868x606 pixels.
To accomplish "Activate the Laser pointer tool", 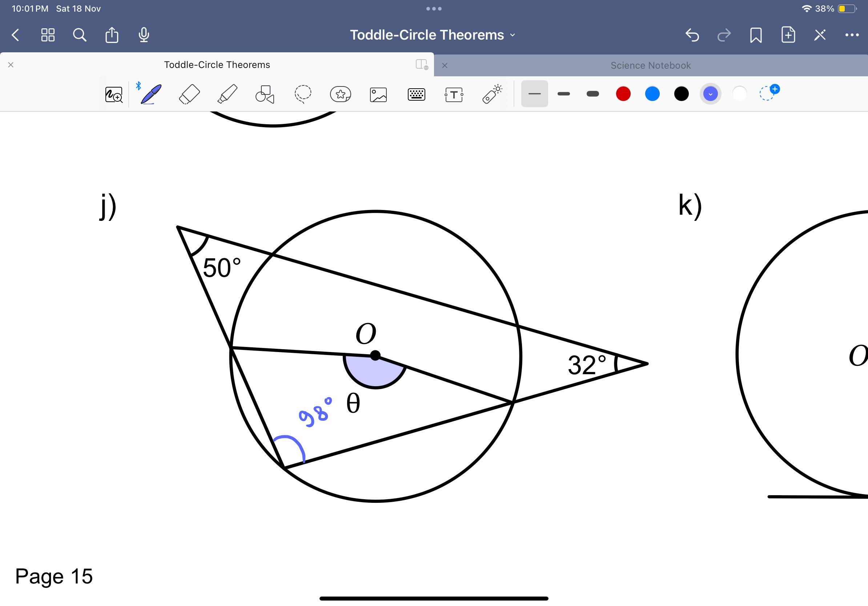I will pos(492,94).
